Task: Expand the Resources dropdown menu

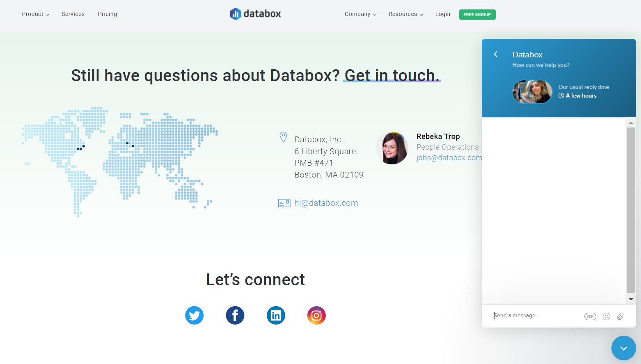Action: 406,14
